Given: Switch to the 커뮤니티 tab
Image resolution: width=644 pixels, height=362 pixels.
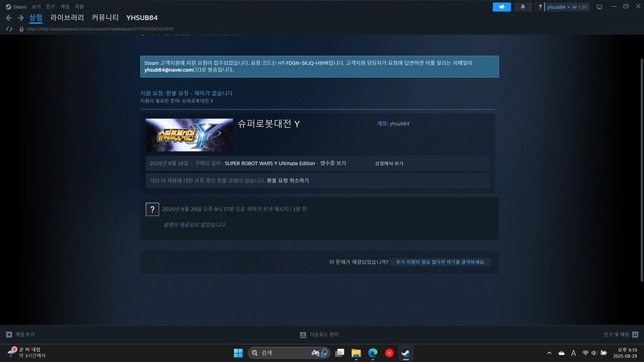Looking at the screenshot, I should tap(105, 18).
